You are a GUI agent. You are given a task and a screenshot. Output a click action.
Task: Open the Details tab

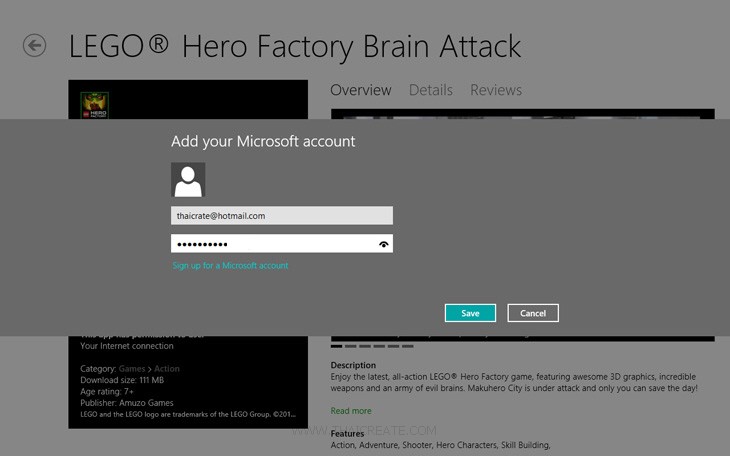(x=431, y=90)
